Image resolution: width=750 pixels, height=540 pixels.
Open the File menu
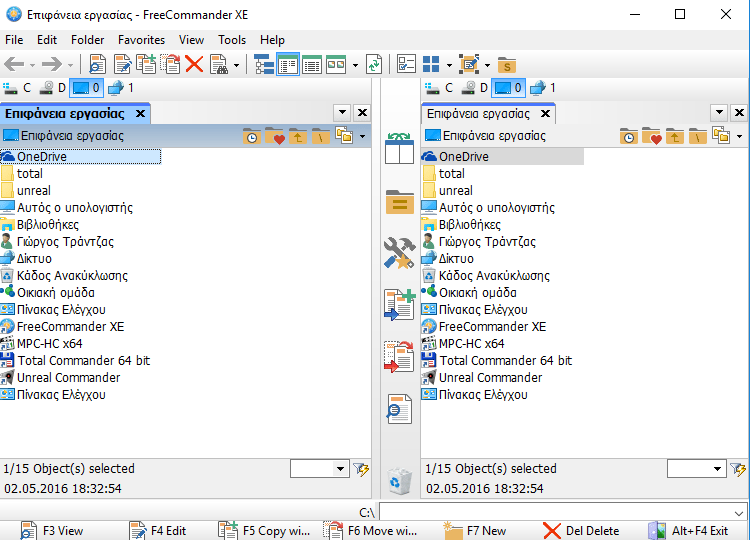coord(14,40)
